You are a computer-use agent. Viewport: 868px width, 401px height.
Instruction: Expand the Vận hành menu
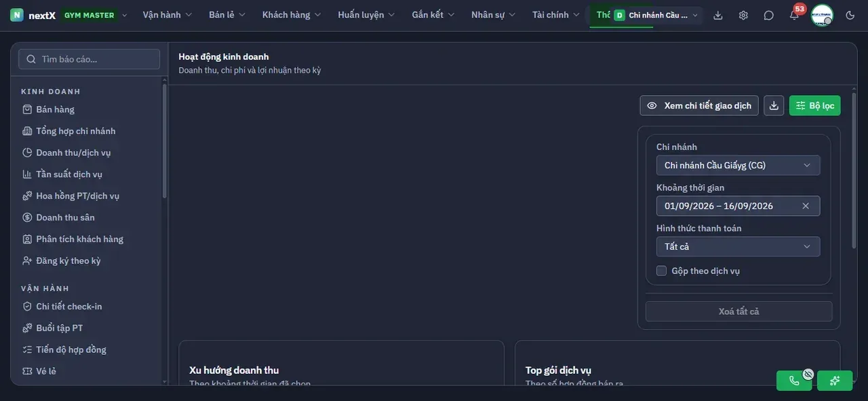click(x=167, y=15)
